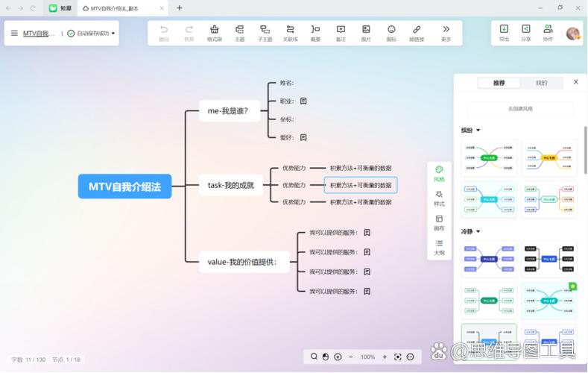Apply cyan-center boxed style thumbnail
The width and height of the screenshot is (588, 373).
(x=489, y=199)
